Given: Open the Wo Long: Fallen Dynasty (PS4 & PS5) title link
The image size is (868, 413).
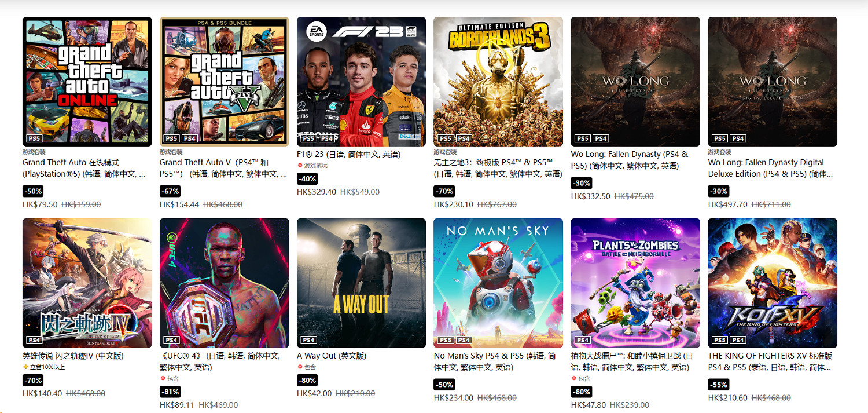Looking at the screenshot, I should click(x=630, y=160).
